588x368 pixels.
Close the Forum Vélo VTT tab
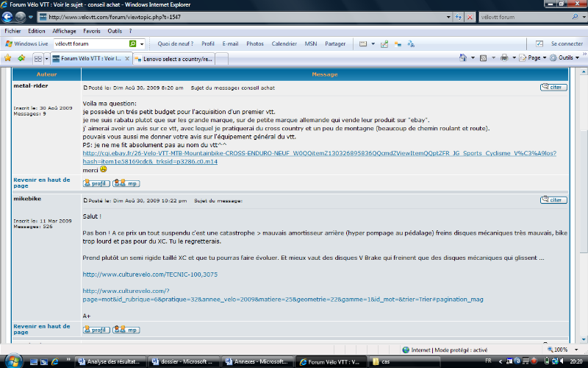coord(127,59)
